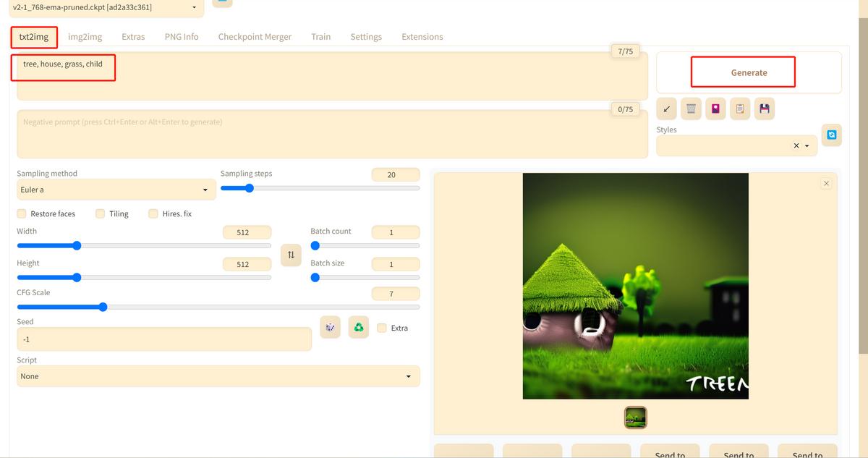The image size is (868, 458).
Task: Open the Script dropdown
Action: (x=218, y=376)
